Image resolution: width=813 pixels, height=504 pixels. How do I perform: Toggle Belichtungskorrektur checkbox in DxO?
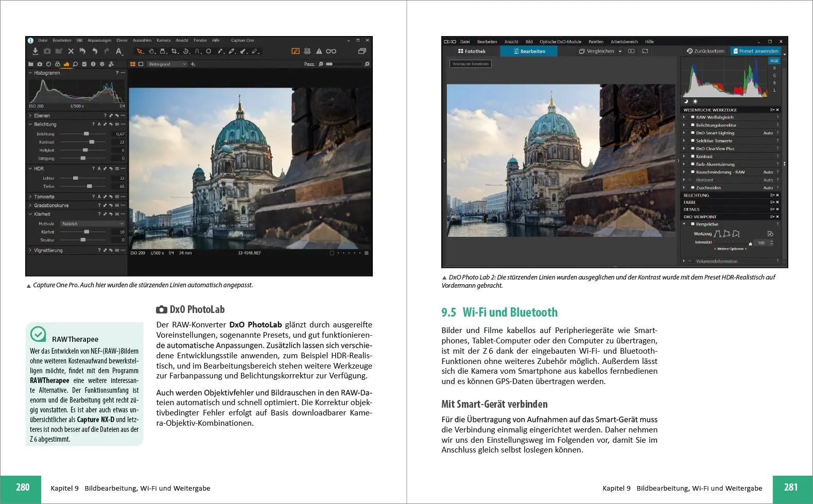coord(693,125)
